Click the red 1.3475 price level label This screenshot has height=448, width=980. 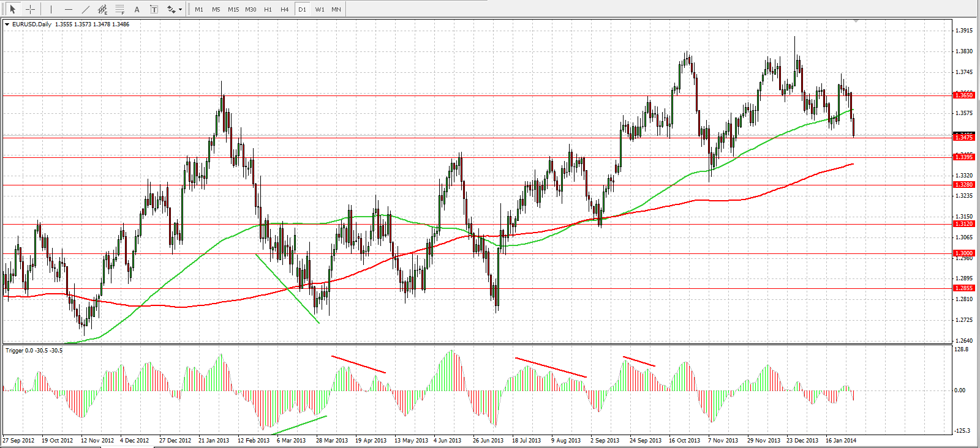(964, 137)
